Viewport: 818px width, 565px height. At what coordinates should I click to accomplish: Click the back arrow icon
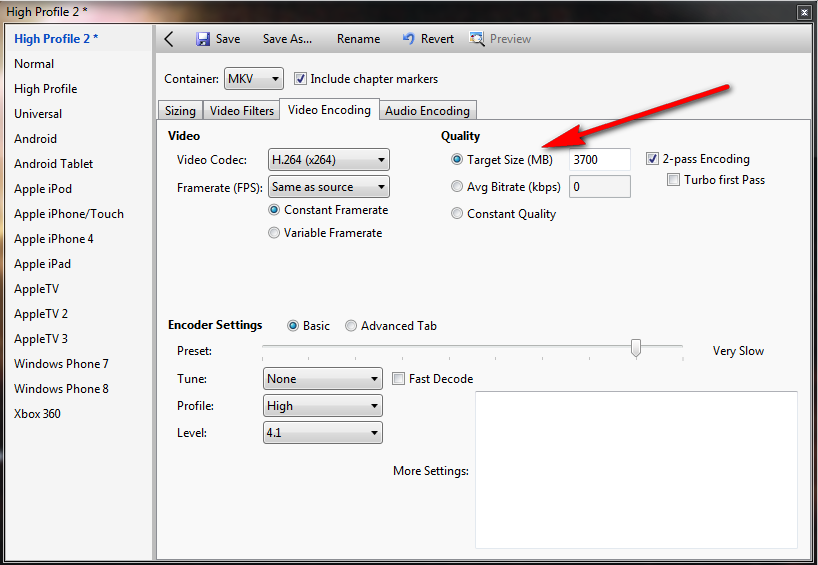point(169,39)
